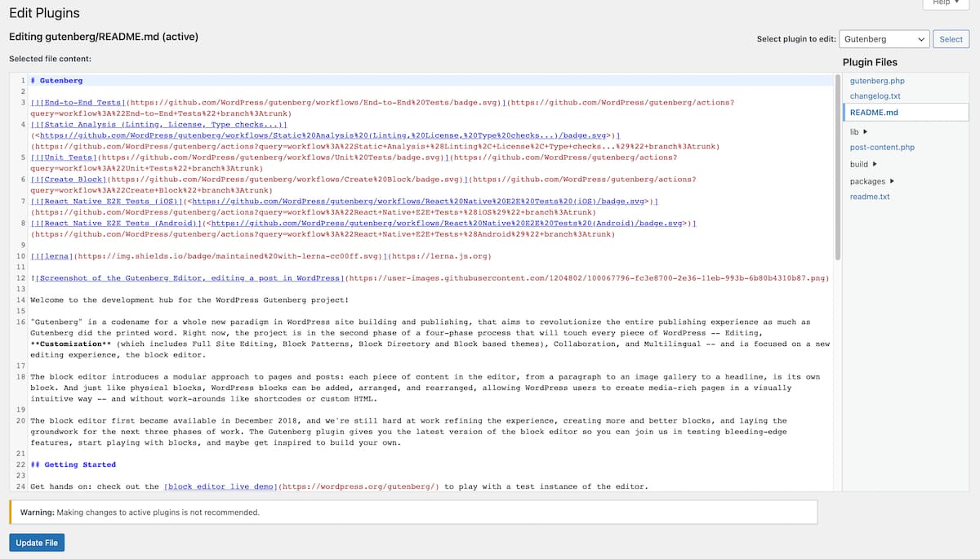Click the 'Static Analysis' badge text
Screen dimensions: 980x559
click(x=82, y=125)
